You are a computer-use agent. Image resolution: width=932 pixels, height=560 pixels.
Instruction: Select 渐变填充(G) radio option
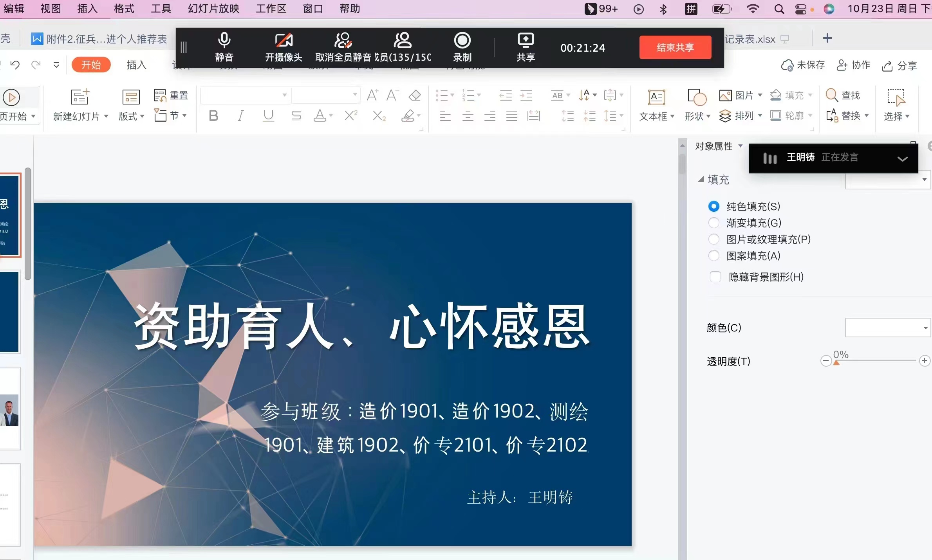coord(714,223)
